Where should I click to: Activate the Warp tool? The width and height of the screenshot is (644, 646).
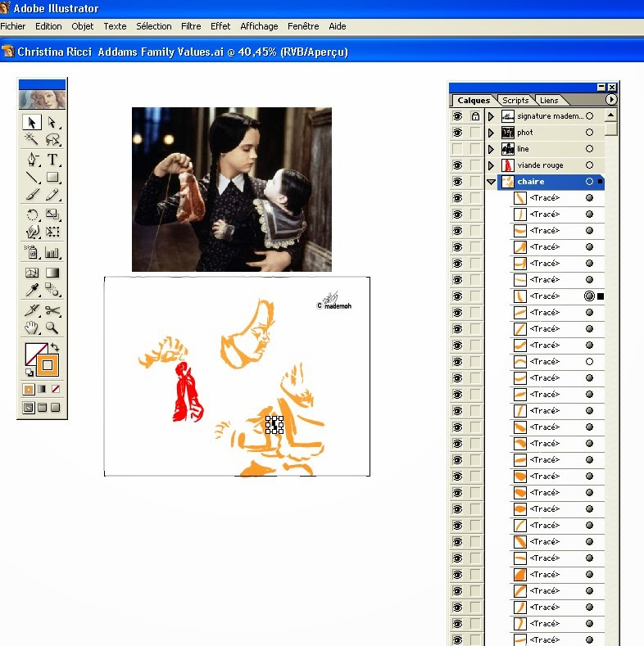pyautogui.click(x=32, y=232)
